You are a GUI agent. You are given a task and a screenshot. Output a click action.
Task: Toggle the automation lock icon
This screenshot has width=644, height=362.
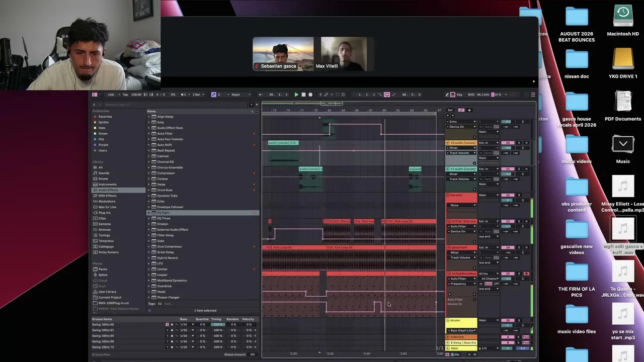coord(469,110)
